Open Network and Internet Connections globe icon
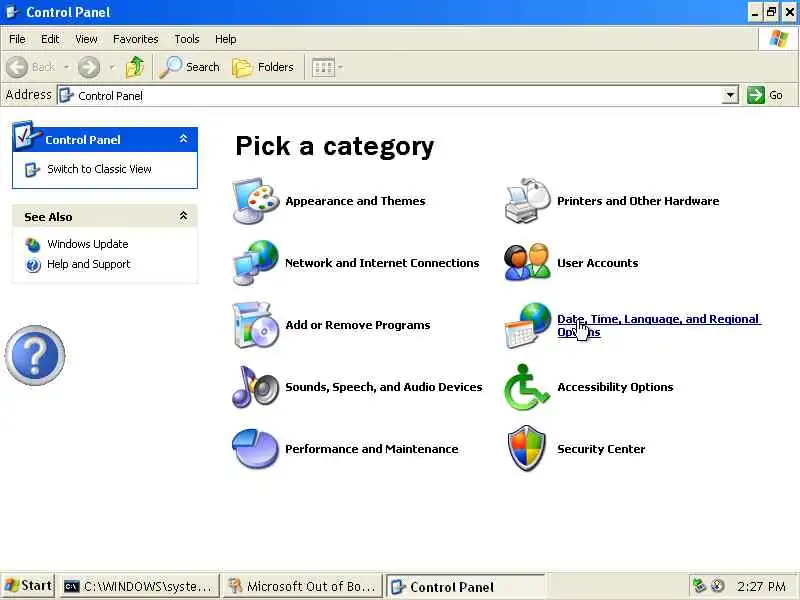 pyautogui.click(x=255, y=263)
